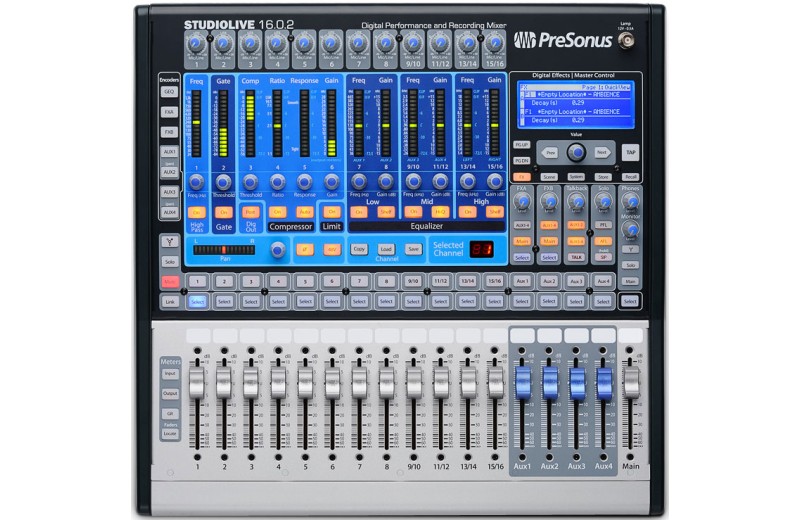Viewport: 800px width, 520px height.
Task: Click the FXA level knob
Action: coord(521,202)
